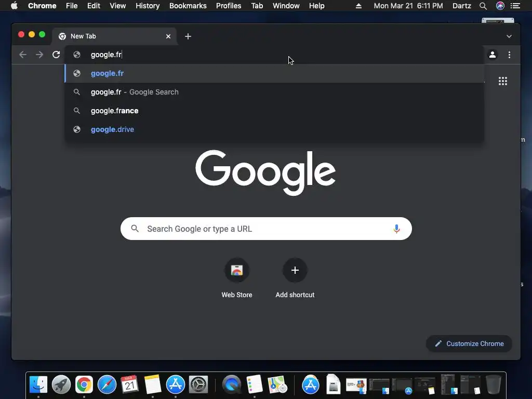
Task: Reload the page with the refresh icon
Action: tap(56, 55)
